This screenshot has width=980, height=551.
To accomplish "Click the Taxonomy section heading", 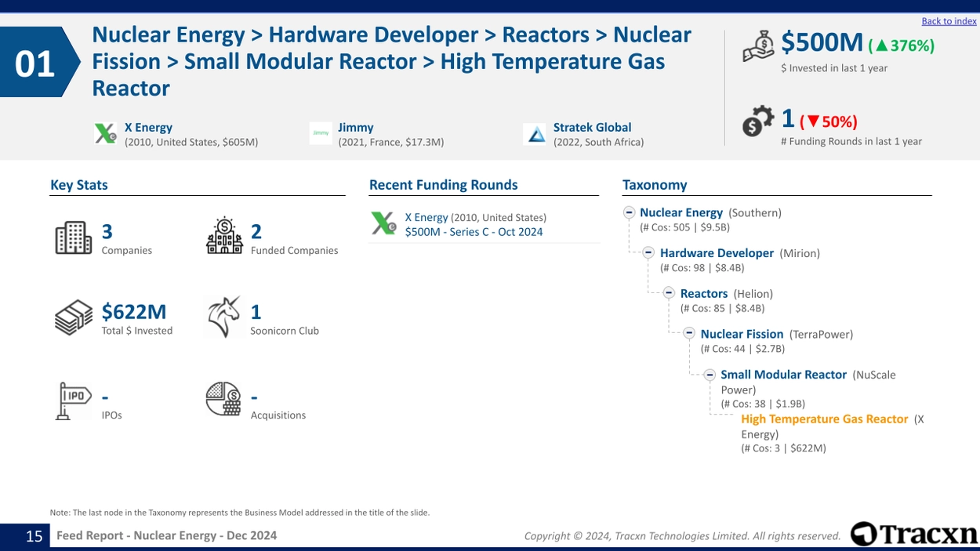I will (x=655, y=185).
